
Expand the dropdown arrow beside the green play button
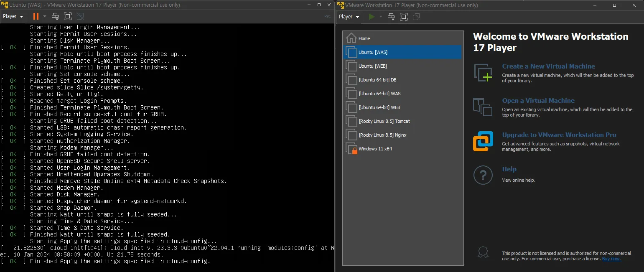381,17
